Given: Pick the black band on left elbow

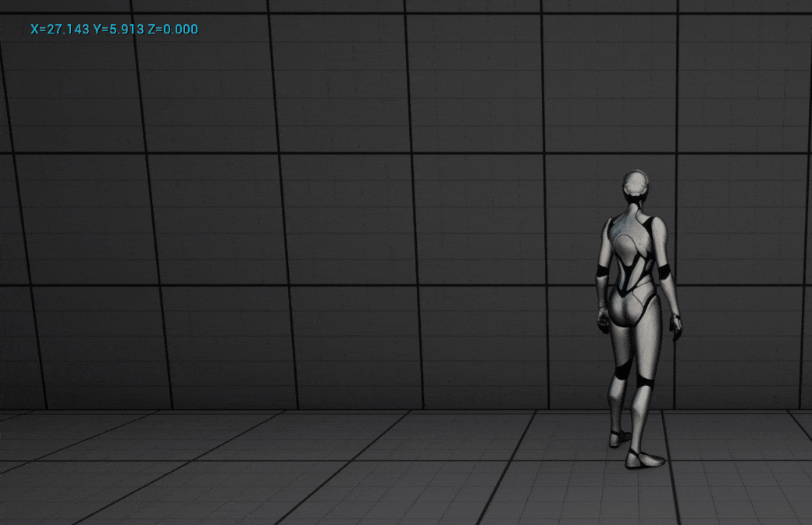Looking at the screenshot, I should coord(602,271).
